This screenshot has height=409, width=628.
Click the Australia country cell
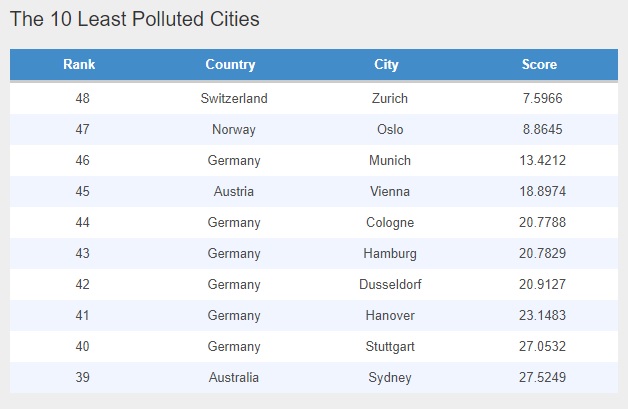click(234, 378)
